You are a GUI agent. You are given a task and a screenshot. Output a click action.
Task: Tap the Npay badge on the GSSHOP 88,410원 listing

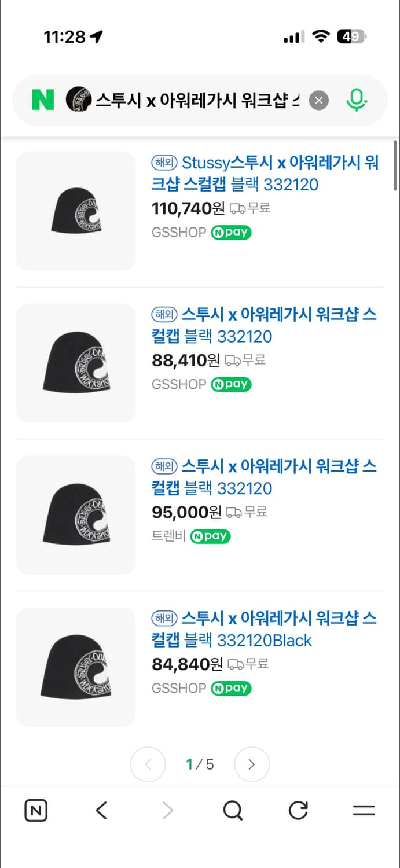tap(230, 384)
